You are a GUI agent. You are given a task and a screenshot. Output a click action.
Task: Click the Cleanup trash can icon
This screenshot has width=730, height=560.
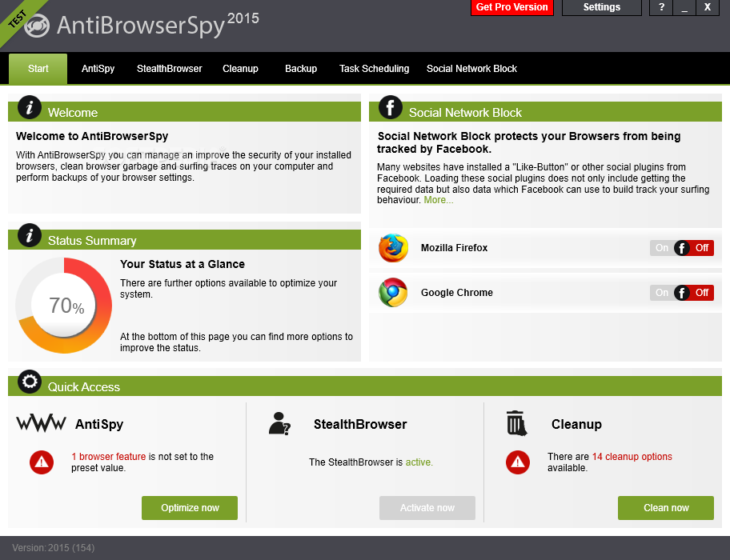[x=517, y=423]
